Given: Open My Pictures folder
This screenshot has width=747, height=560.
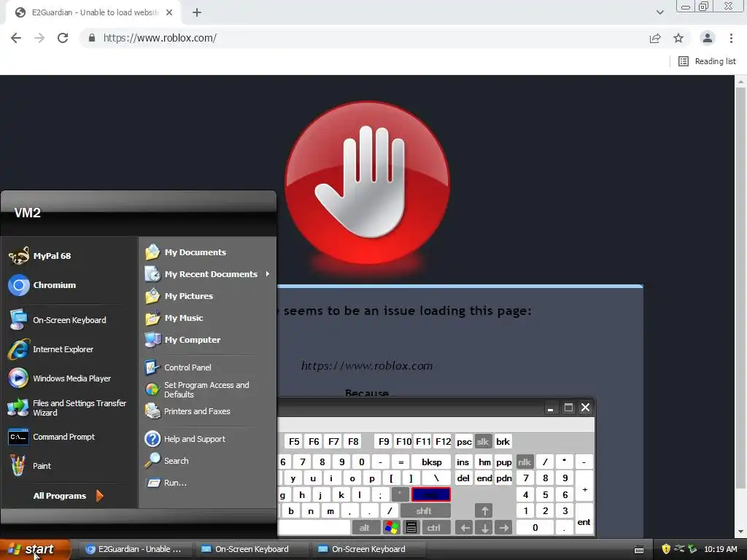Looking at the screenshot, I should (179, 296).
